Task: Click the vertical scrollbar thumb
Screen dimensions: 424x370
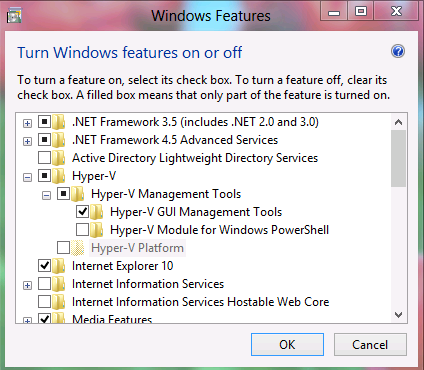Action: (398, 158)
